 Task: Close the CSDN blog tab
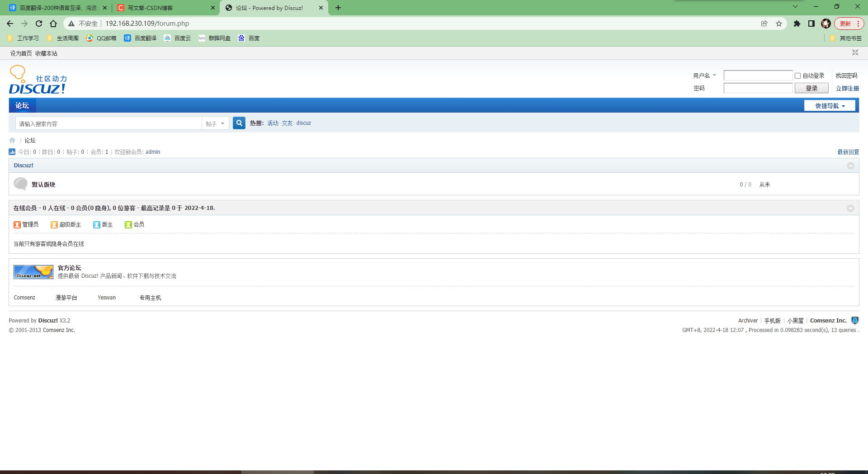coord(213,8)
